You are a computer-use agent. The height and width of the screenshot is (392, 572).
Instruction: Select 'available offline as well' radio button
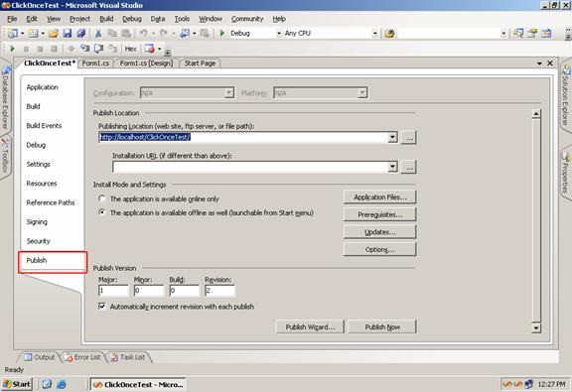pyautogui.click(x=102, y=212)
